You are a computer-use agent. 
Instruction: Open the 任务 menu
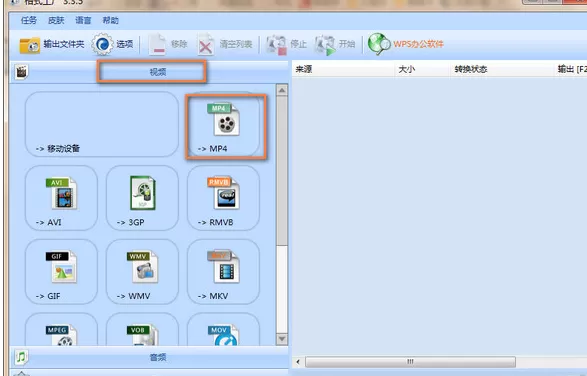point(28,20)
